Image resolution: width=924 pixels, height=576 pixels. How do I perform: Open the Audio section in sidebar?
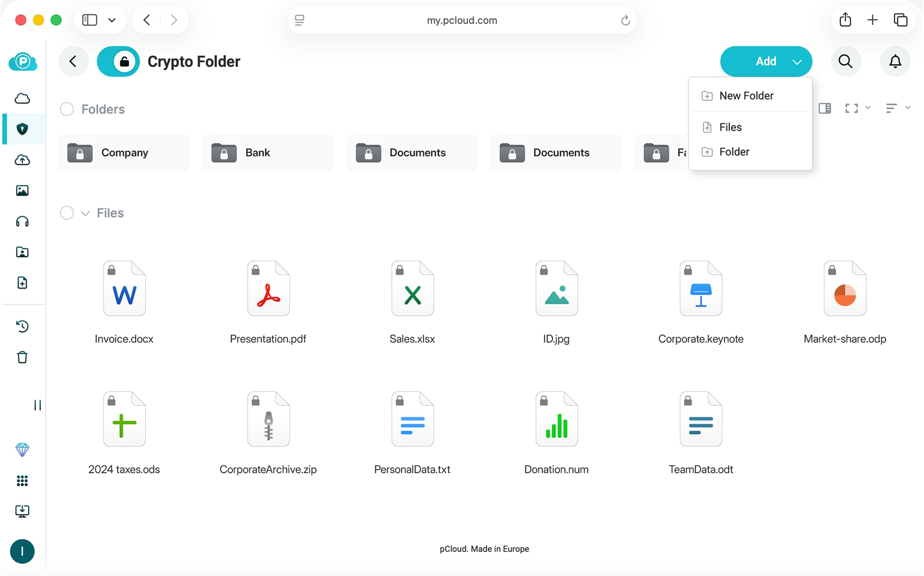click(x=22, y=221)
